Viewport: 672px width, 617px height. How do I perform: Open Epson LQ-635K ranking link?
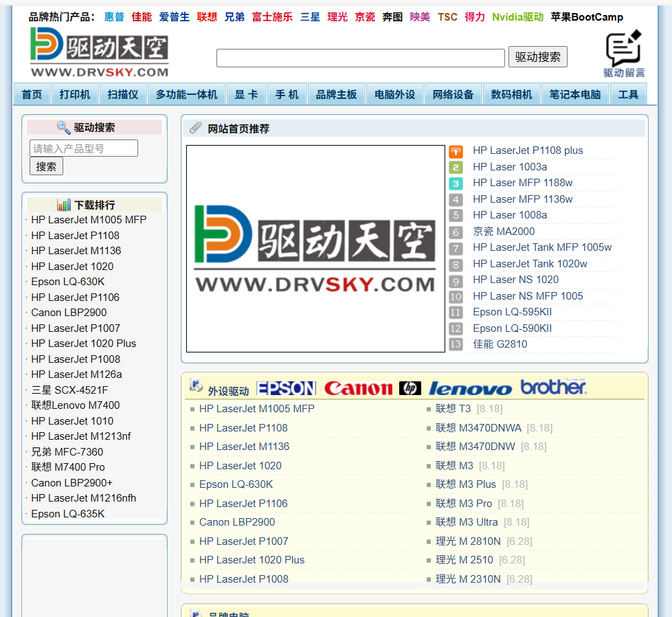pos(68,514)
